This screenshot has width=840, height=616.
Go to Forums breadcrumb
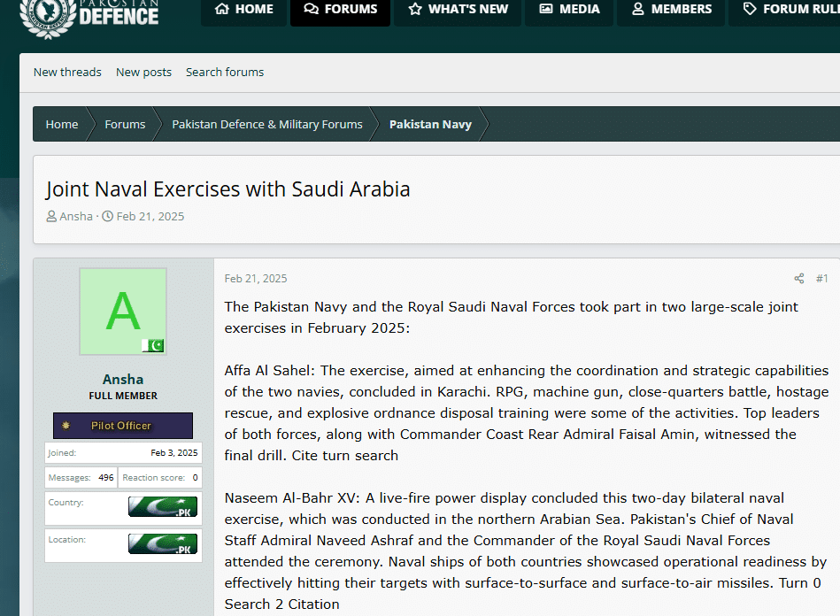pyautogui.click(x=125, y=124)
